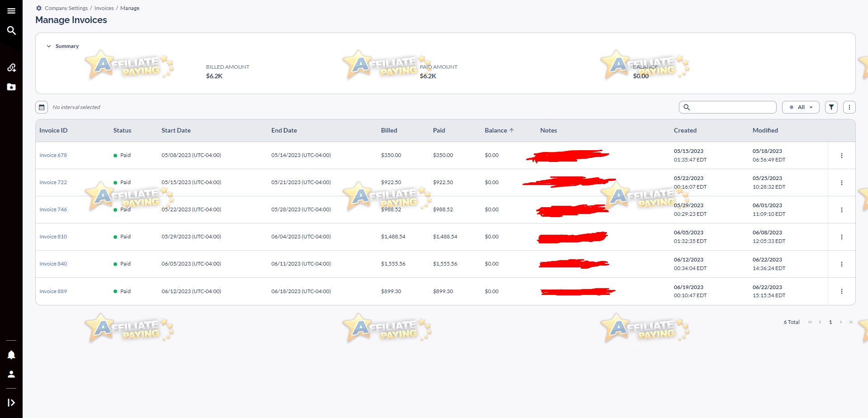
Task: Click into the invoice search field
Action: pyautogui.click(x=727, y=107)
